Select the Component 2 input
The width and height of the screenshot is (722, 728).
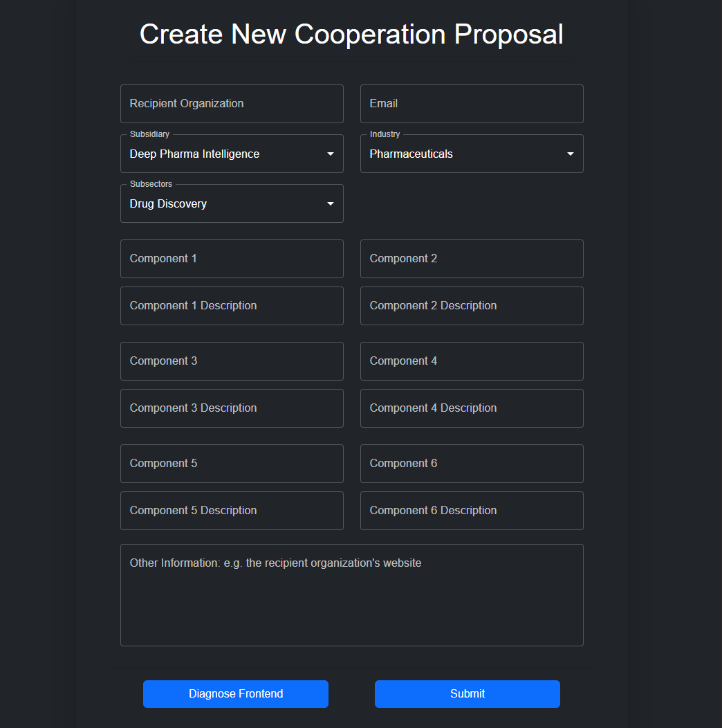coord(472,259)
